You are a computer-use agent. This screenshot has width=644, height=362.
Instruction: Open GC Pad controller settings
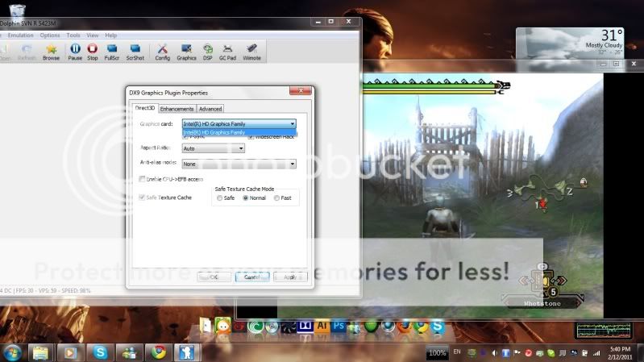[229, 52]
